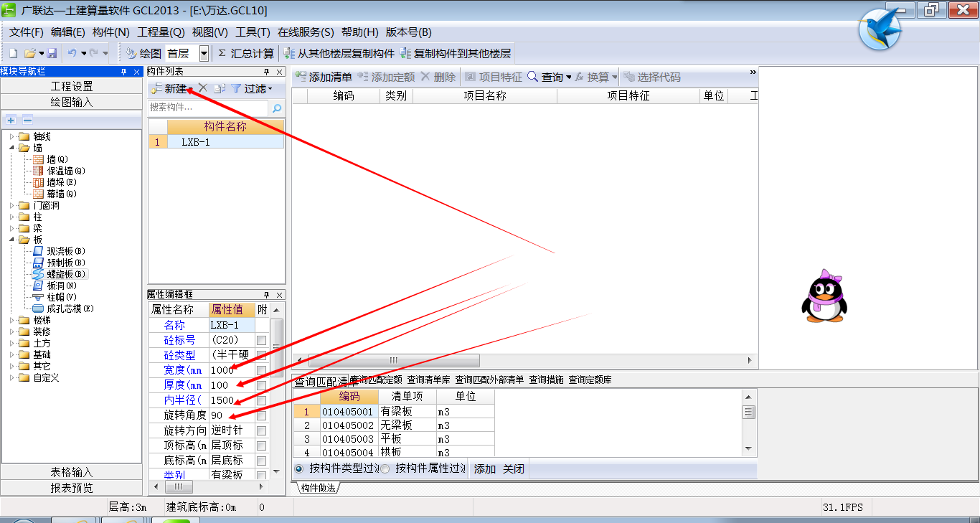Open the 构件(N) menu

(111, 32)
